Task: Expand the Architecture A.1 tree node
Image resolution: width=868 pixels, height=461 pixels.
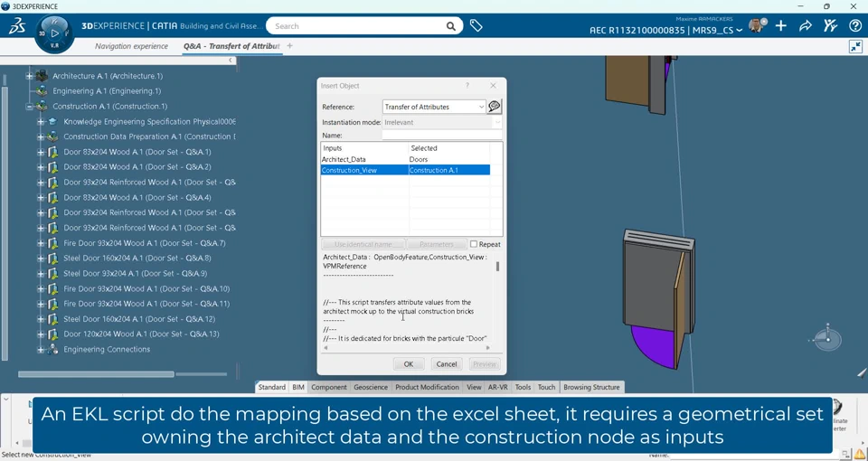Action: point(29,76)
